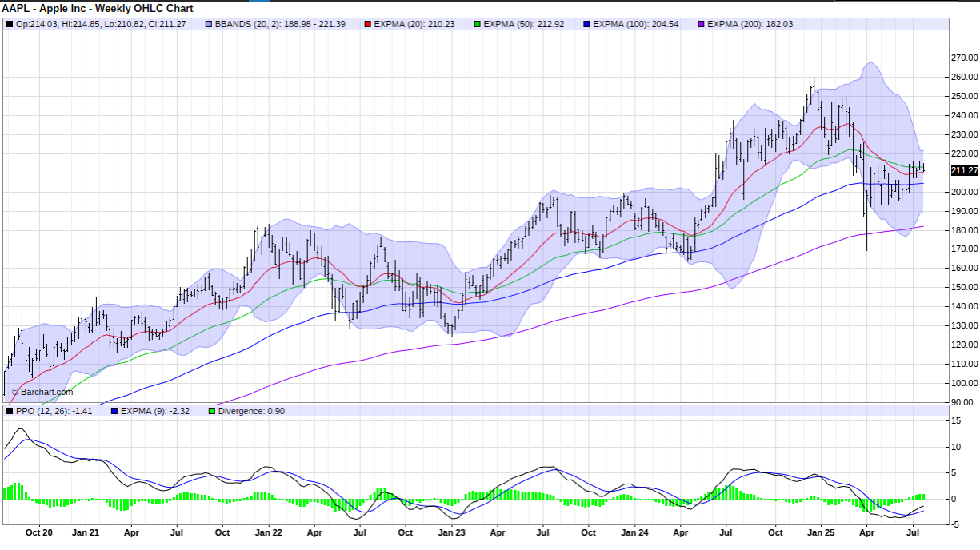Click the current price marker 211.27

click(x=965, y=170)
